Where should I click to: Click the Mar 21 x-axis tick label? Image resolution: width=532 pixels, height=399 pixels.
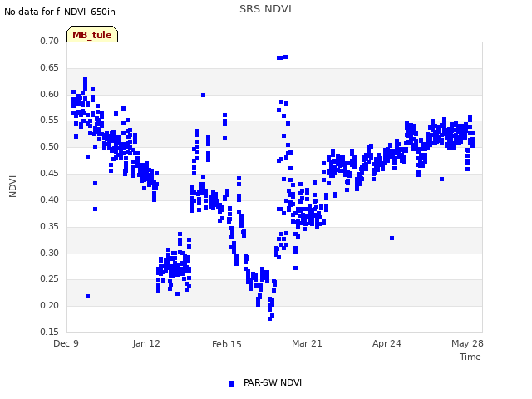click(x=307, y=343)
